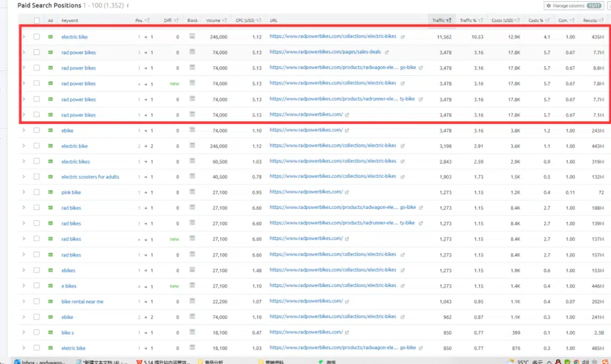Screen dimensions: 611x364
Task: Open the e bikes keyword link
Action: pos(69,286)
